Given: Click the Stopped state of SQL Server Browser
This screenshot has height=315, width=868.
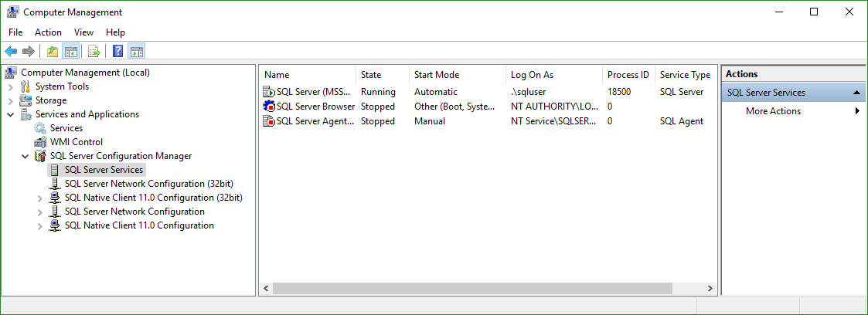Looking at the screenshot, I should [378, 106].
